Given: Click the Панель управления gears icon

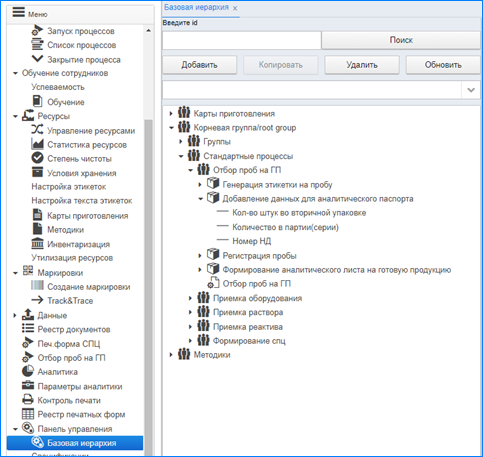Looking at the screenshot, I should [x=28, y=428].
